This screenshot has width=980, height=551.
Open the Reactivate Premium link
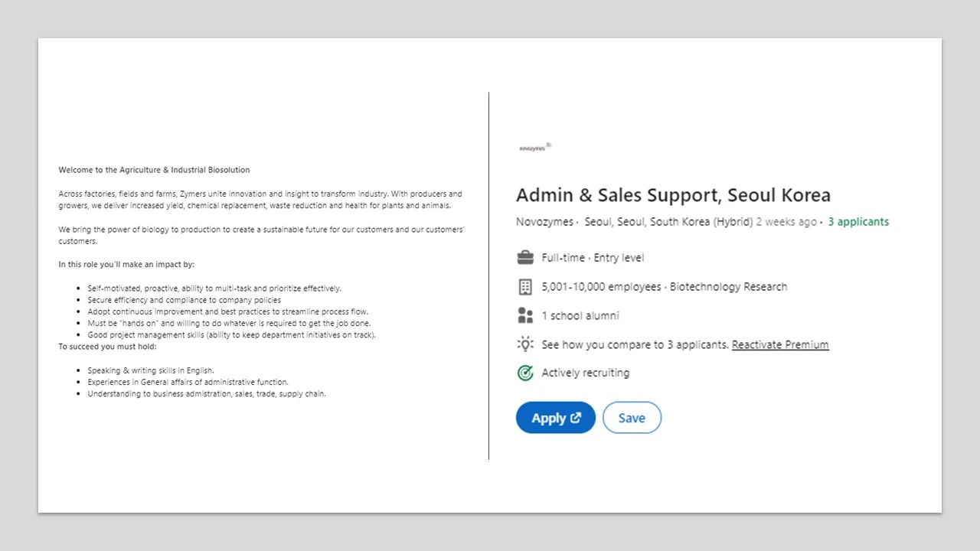click(779, 344)
